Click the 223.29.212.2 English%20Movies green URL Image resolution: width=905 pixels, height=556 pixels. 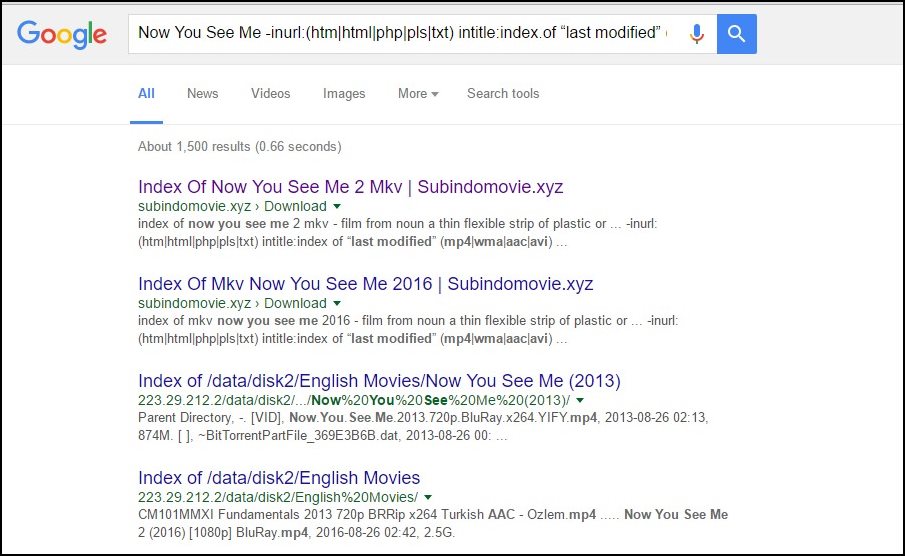click(277, 498)
